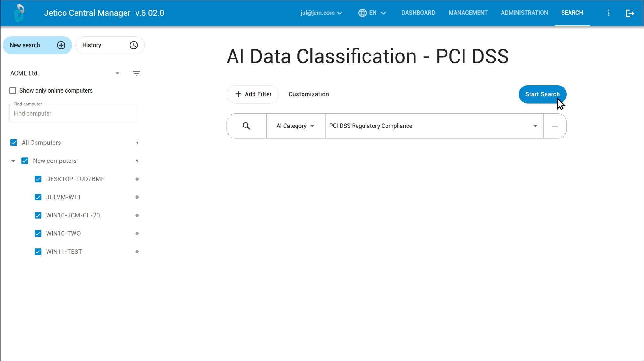Uncheck the WIN10-JCM-CL-20 checkbox
This screenshot has width=644, height=361.
pos(38,215)
